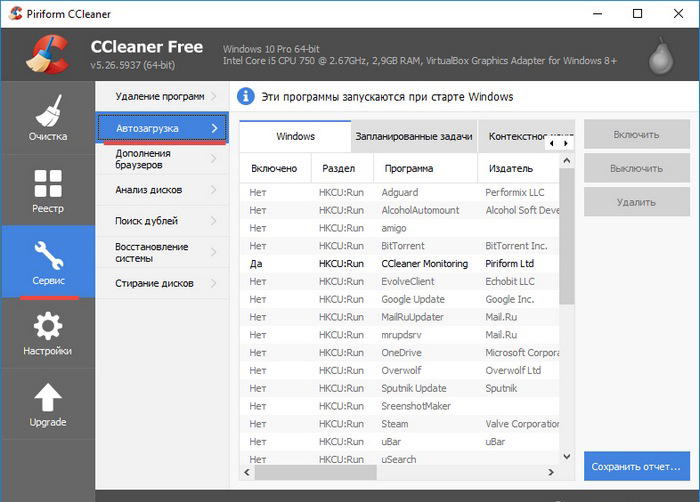Click Valve Corporation publisher cell
Image resolution: width=700 pixels, height=502 pixels.
click(522, 424)
